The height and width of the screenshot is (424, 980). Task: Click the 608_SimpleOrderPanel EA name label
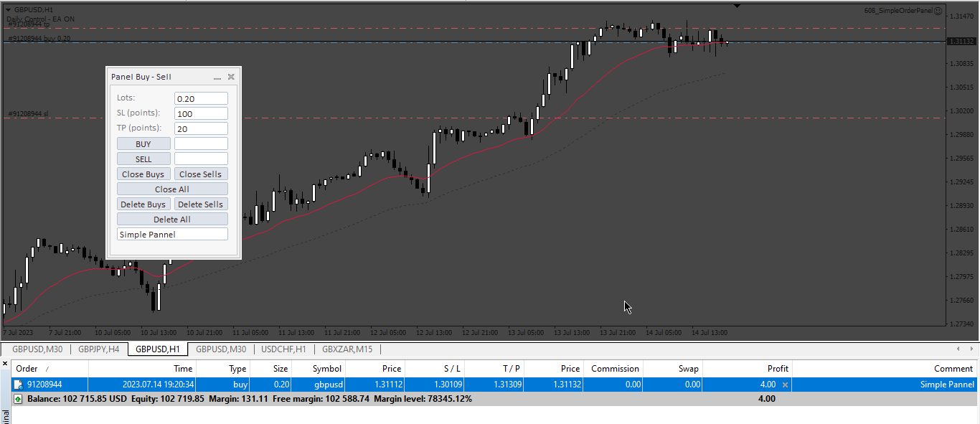(898, 11)
